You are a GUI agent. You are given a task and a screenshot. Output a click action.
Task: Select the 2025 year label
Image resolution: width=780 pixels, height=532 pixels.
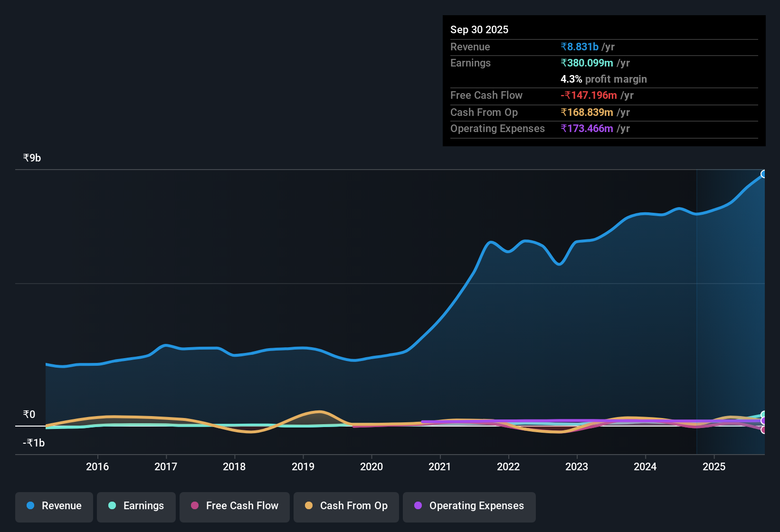click(714, 467)
